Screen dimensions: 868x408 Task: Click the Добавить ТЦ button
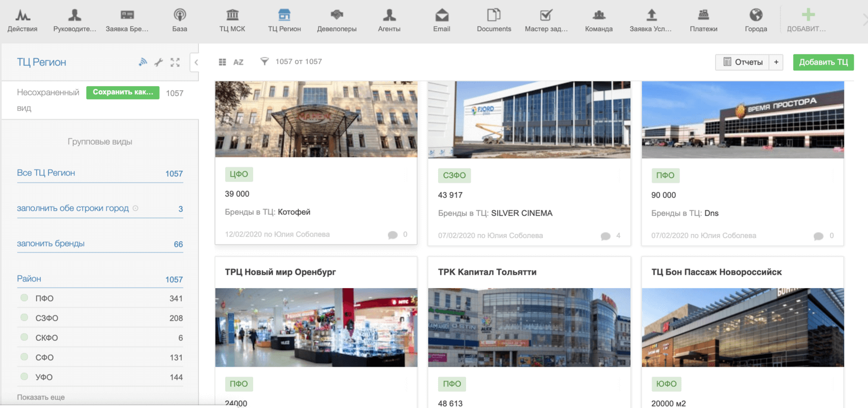[x=824, y=62]
